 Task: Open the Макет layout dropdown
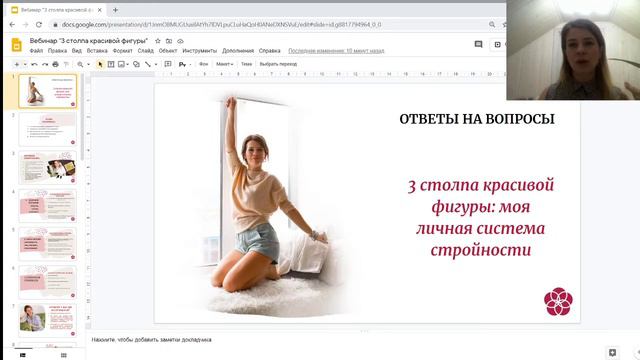tap(224, 64)
